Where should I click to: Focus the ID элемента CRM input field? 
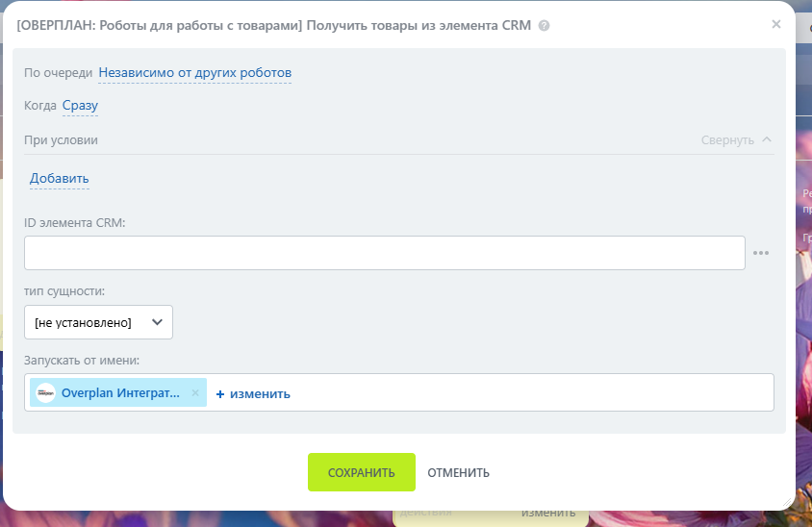(x=384, y=253)
